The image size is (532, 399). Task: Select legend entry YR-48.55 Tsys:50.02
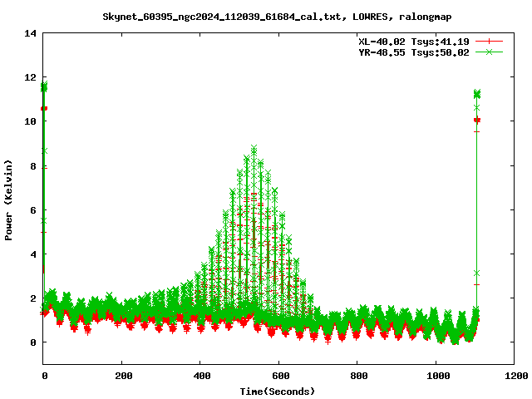414,52
